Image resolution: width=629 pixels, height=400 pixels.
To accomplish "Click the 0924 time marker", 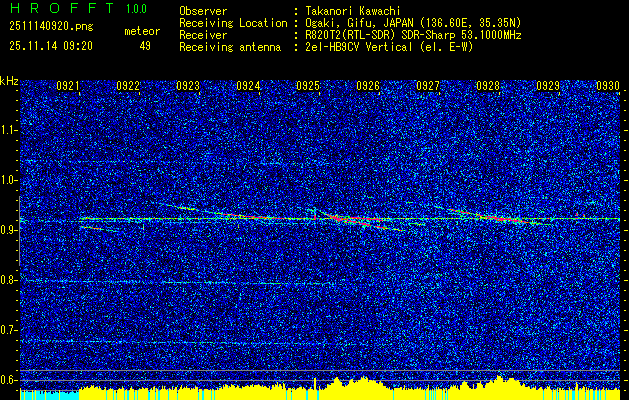I will [248, 85].
